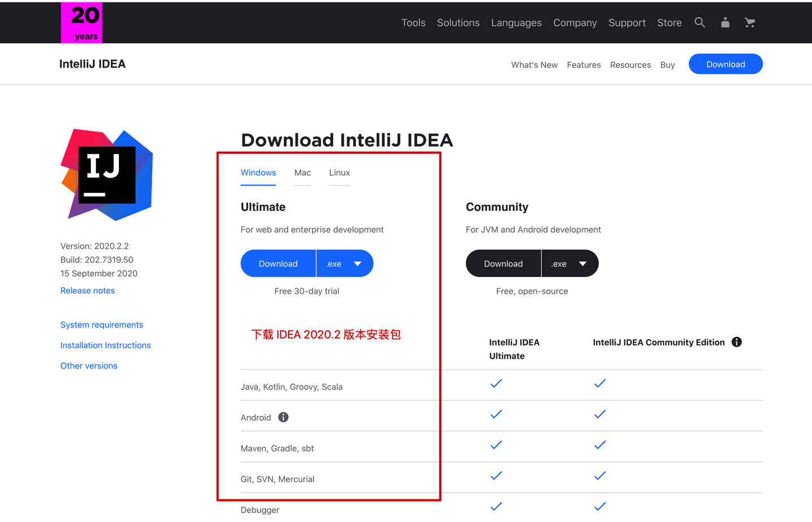Show info for Community Edition column
Image resolution: width=812 pixels, height=522 pixels.
(736, 342)
